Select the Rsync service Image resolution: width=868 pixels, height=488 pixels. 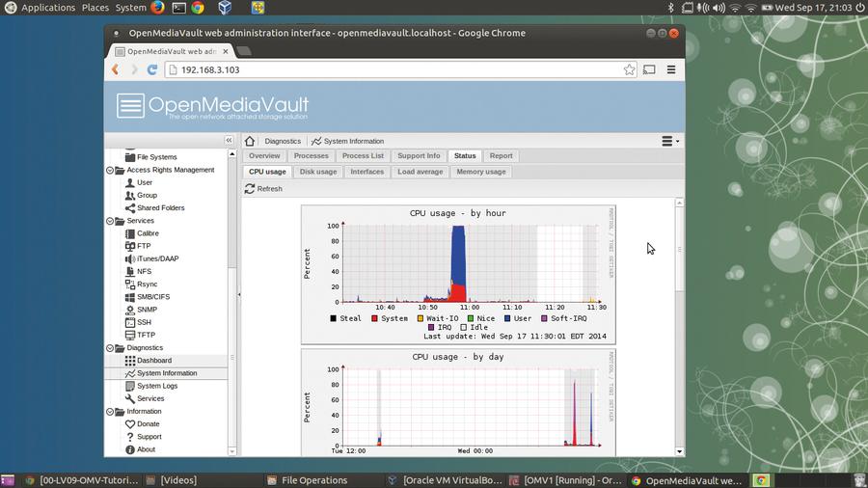click(141, 285)
